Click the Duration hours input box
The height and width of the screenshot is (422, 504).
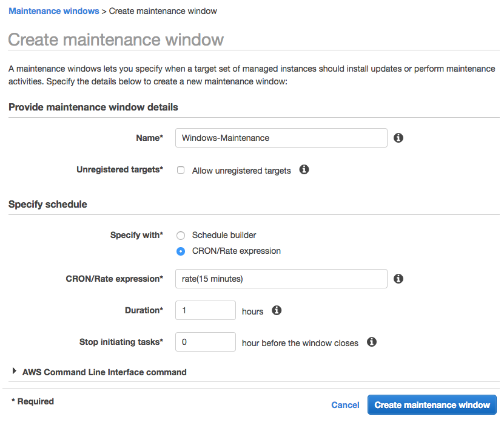click(x=205, y=310)
